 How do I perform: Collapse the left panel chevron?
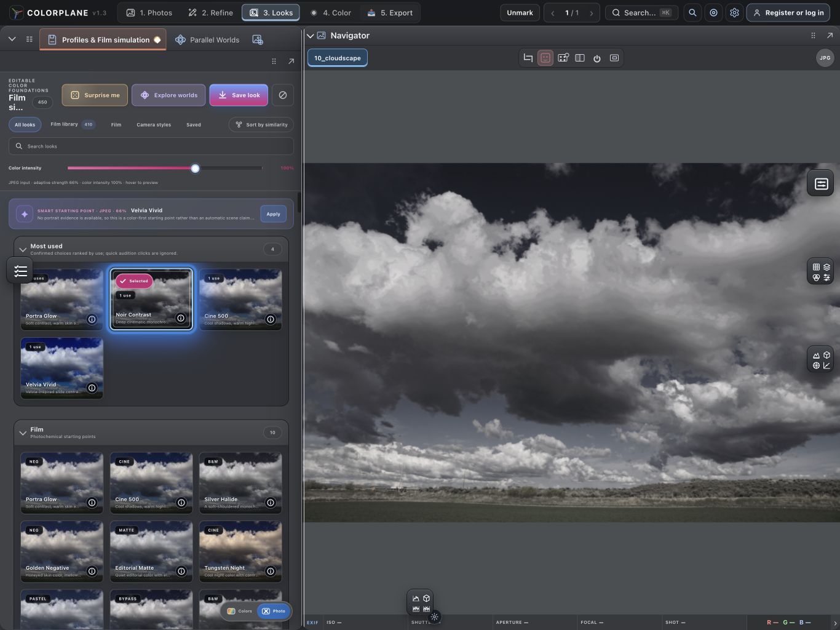point(12,39)
